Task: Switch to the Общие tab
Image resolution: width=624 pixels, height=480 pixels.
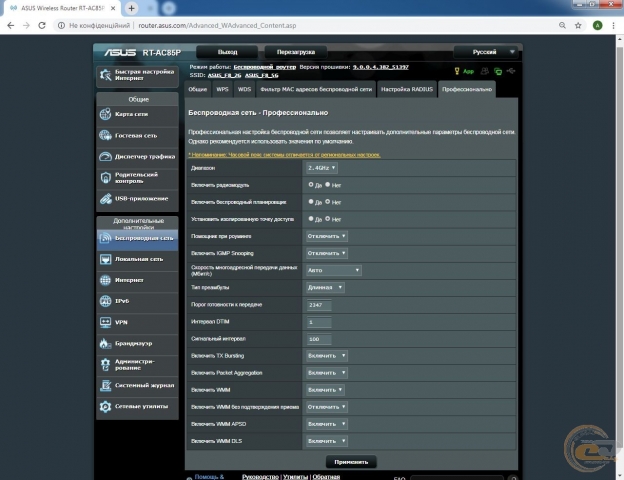Action: (x=197, y=90)
